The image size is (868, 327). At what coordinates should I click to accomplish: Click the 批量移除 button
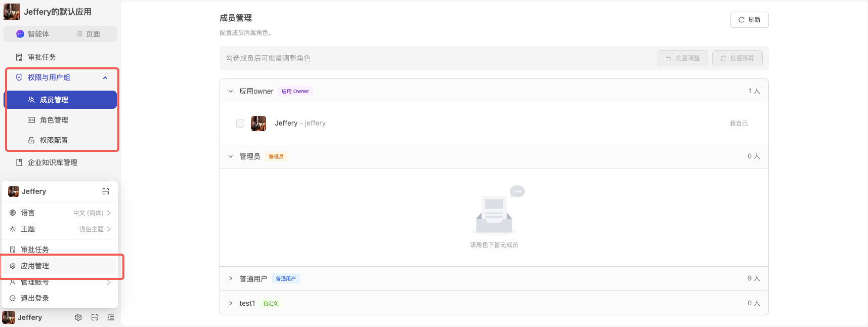click(x=737, y=58)
